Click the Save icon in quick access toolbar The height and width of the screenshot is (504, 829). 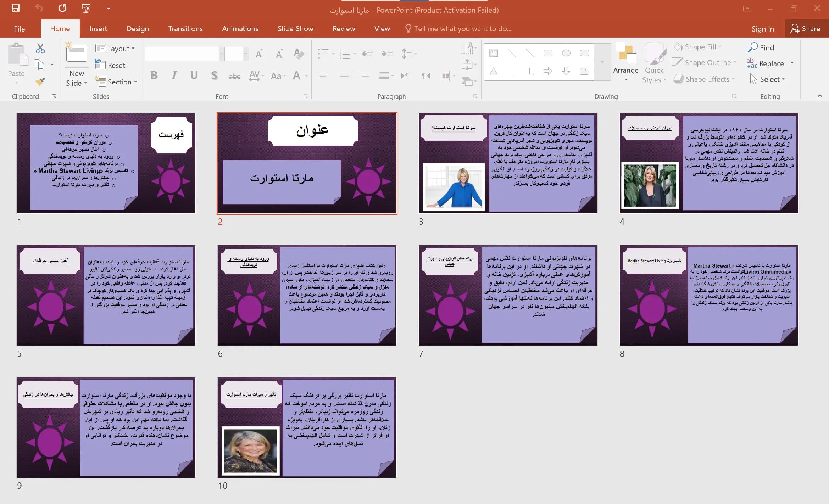pos(16,8)
